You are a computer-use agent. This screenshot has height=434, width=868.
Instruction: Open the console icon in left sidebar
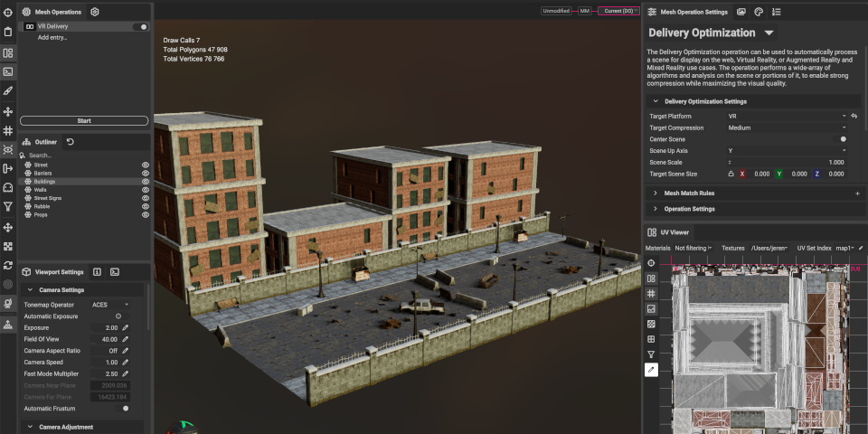[8, 71]
